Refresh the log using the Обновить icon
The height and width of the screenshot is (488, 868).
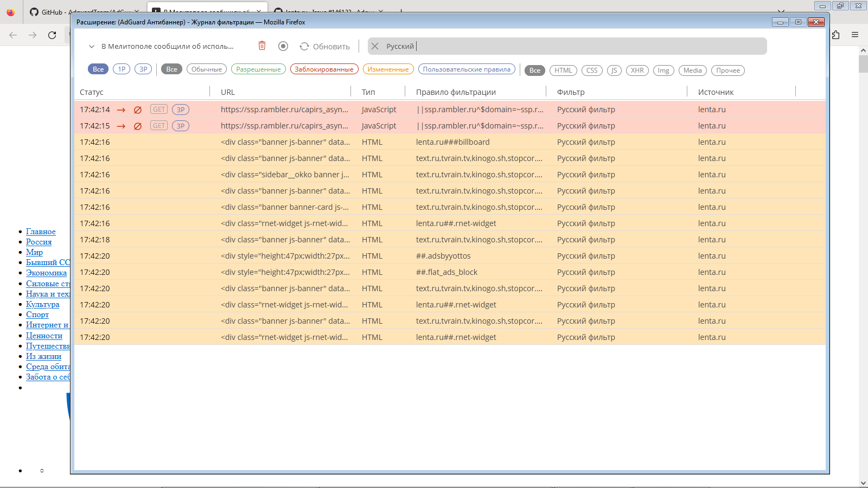click(304, 46)
